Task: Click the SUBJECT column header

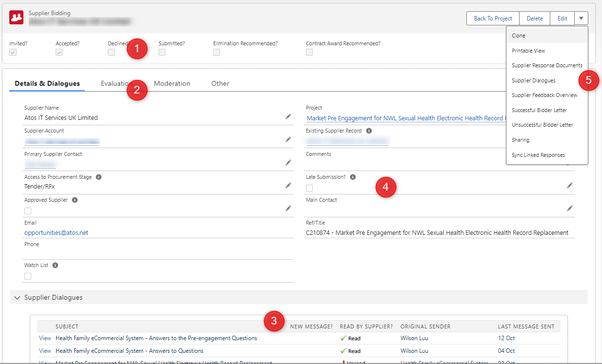Action: coord(67,326)
